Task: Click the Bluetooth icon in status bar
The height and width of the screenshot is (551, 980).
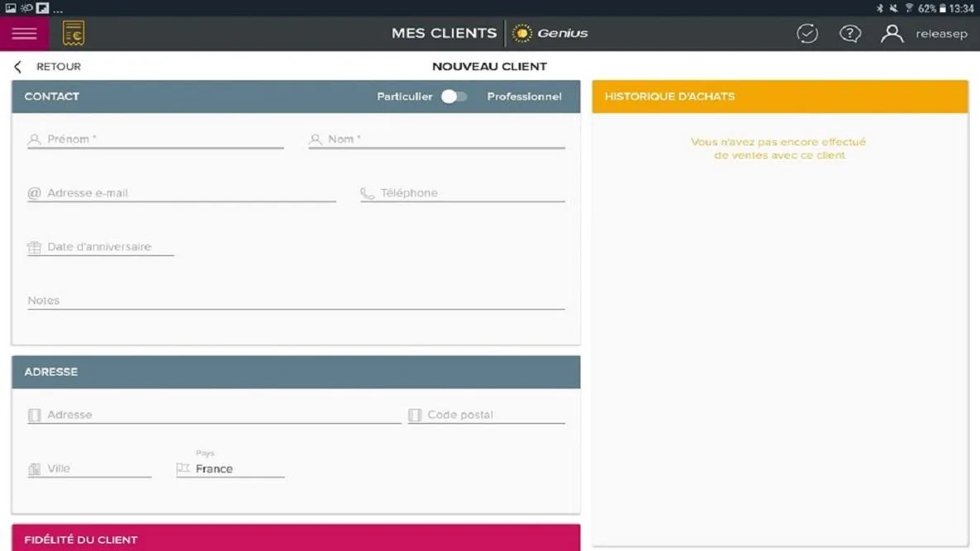Action: [x=880, y=8]
